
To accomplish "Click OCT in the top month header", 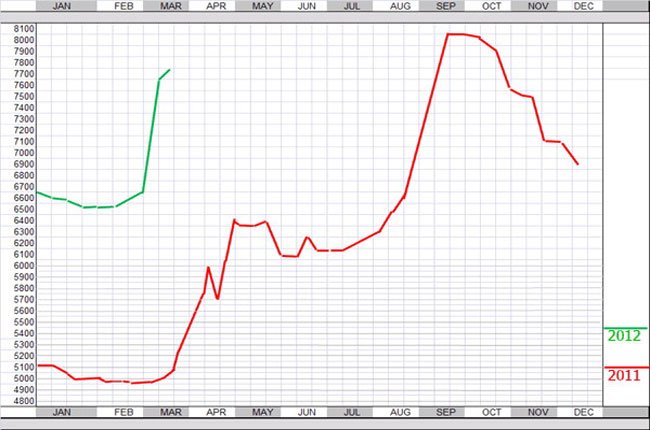I will click(492, 6).
